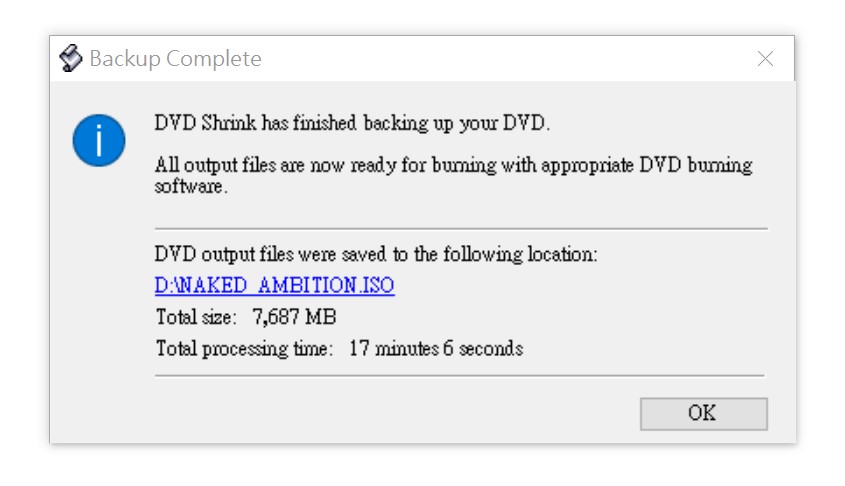Click the blank area left of OK button

click(400, 413)
